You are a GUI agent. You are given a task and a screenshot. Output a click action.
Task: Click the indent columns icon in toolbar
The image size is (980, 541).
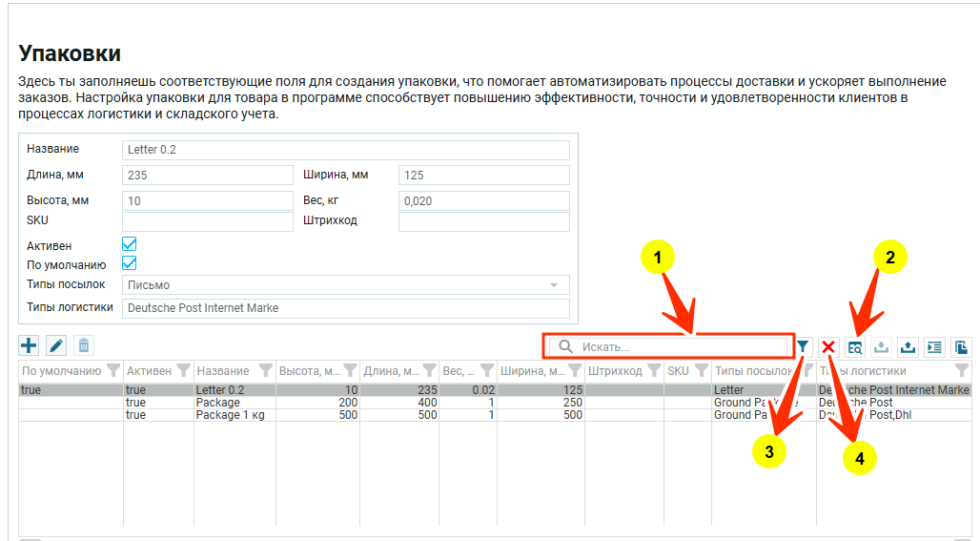point(934,347)
